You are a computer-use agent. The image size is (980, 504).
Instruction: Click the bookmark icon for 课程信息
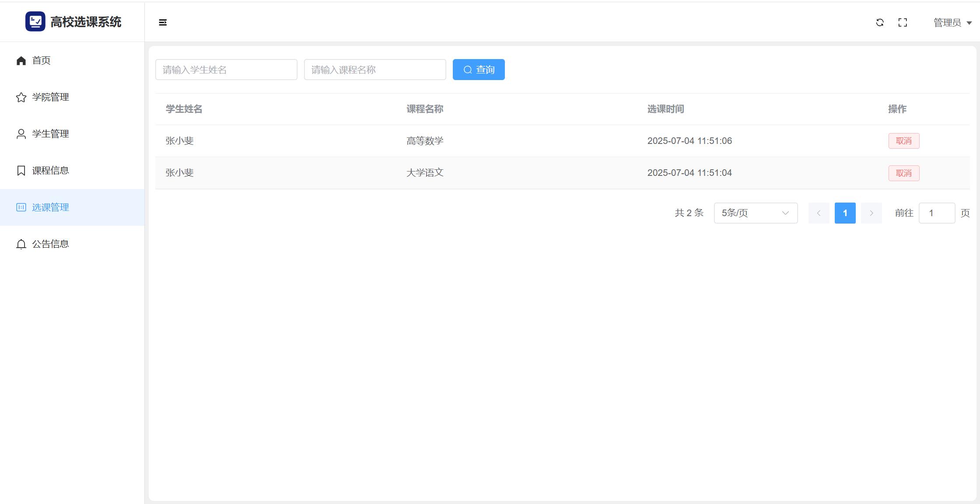(x=21, y=171)
